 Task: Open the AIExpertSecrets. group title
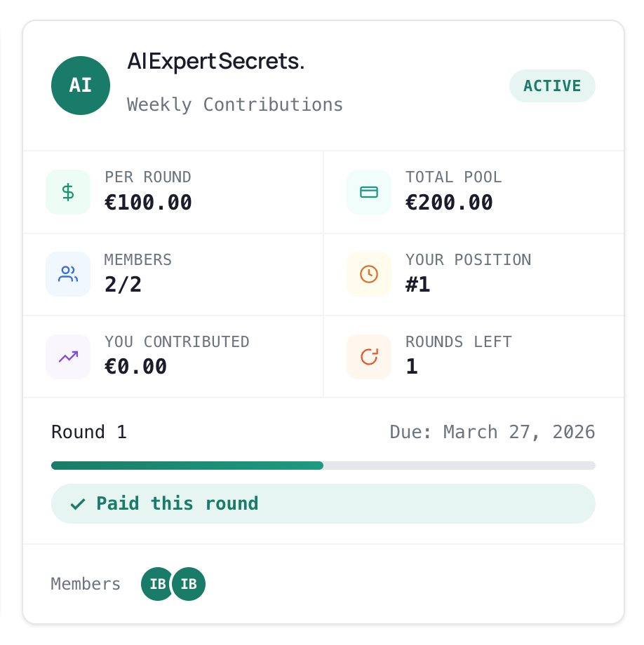215,61
